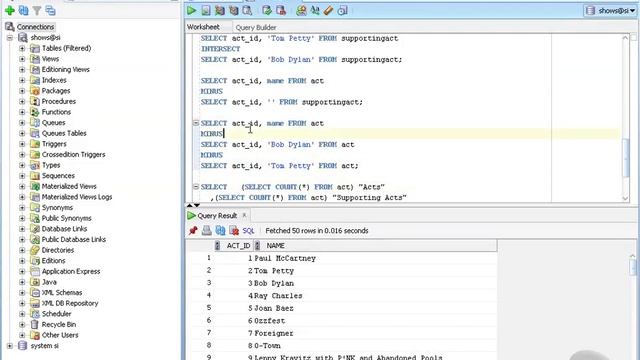Click the sort icon beside NAME column
Image resolution: width=640 pixels, height=360 pixels.
point(257,245)
